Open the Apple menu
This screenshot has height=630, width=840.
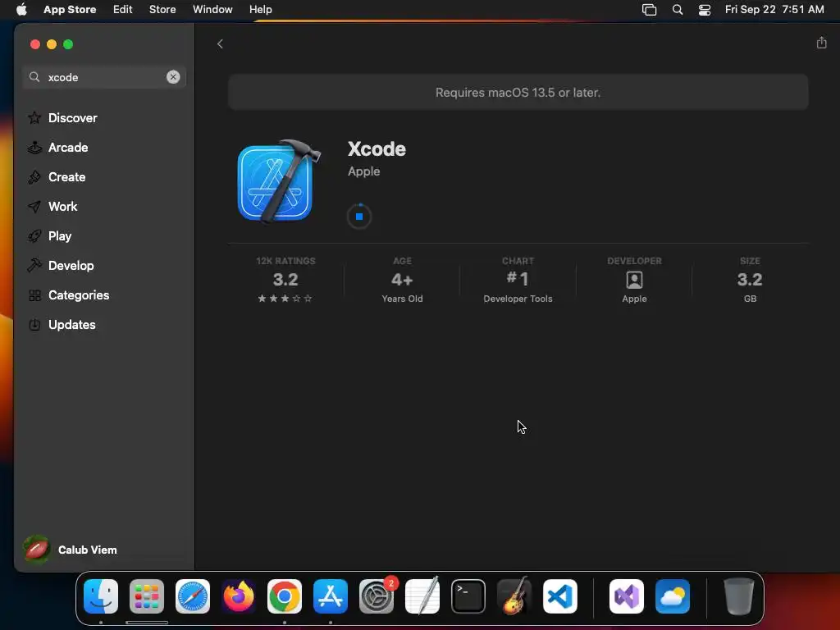(x=21, y=9)
